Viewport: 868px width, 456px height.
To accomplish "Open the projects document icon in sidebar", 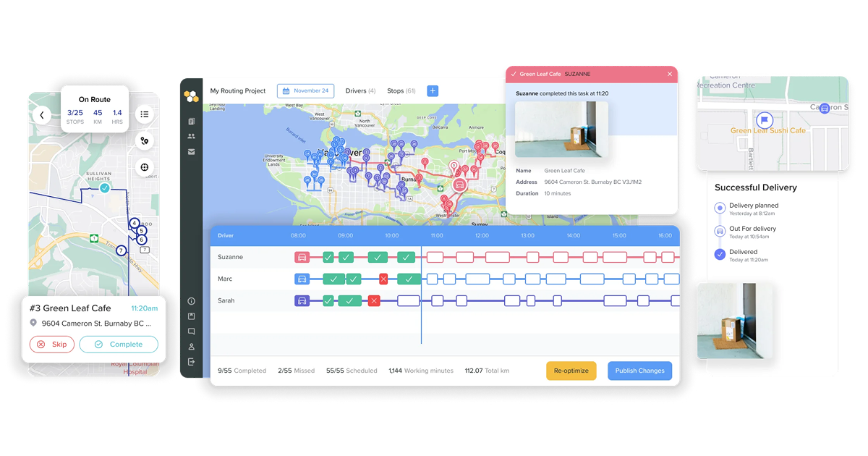I will click(192, 122).
